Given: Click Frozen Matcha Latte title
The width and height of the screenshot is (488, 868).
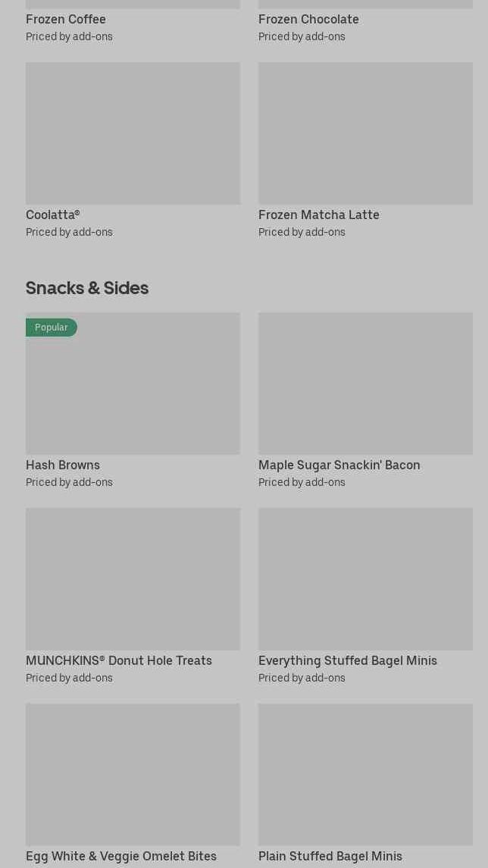Looking at the screenshot, I should click(x=318, y=215).
